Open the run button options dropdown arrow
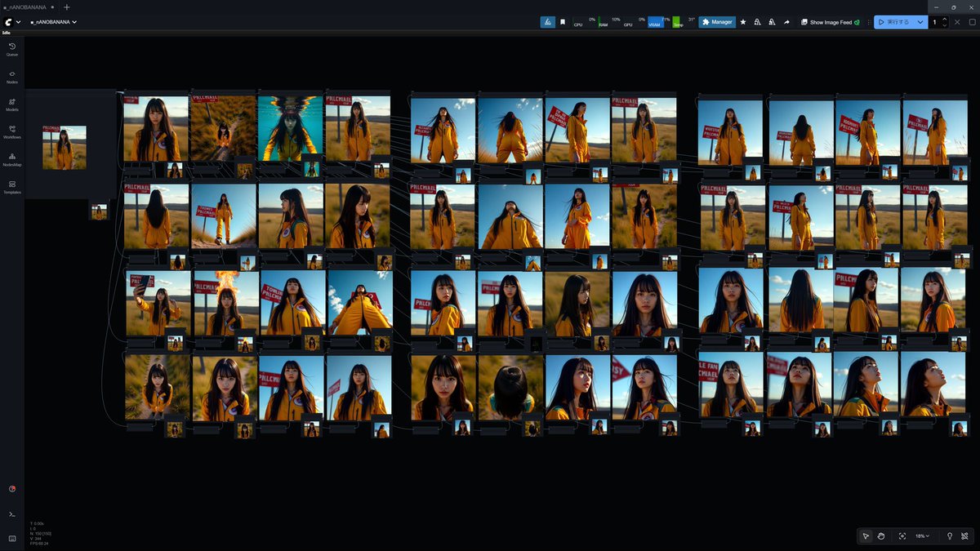 pos(921,22)
